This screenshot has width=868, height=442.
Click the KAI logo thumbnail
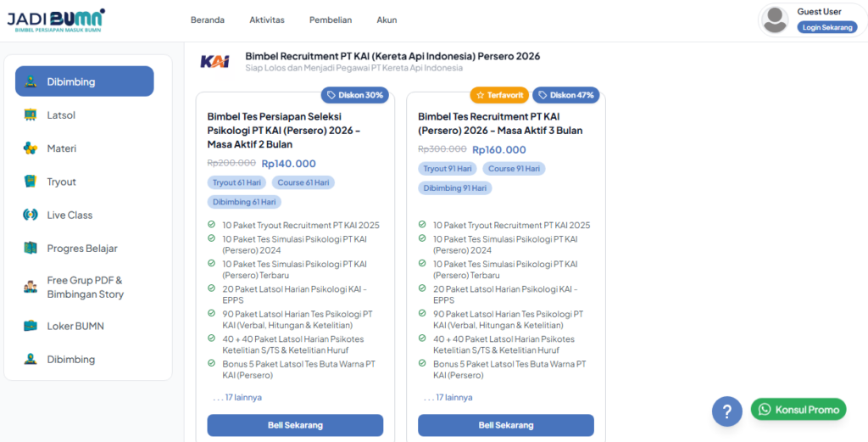tap(214, 61)
